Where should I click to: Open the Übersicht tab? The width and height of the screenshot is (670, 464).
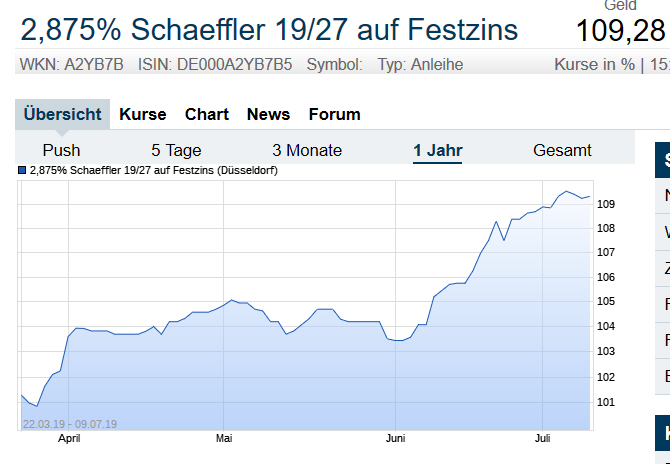(62, 114)
